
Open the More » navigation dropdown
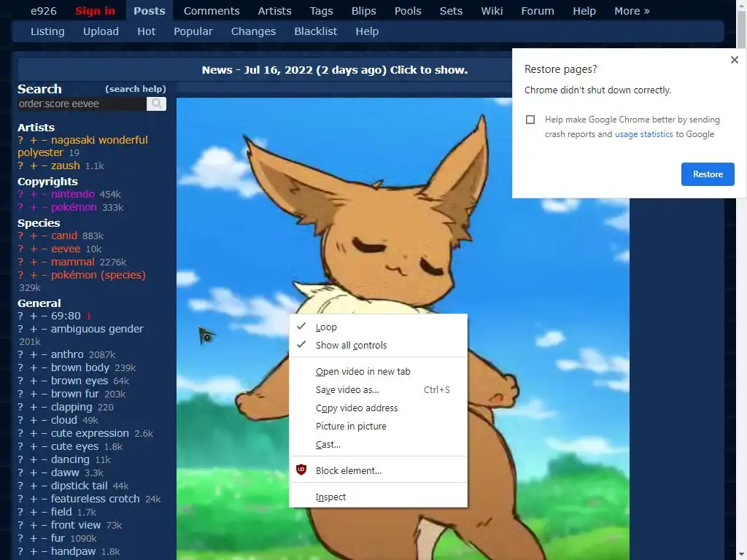[x=632, y=10]
